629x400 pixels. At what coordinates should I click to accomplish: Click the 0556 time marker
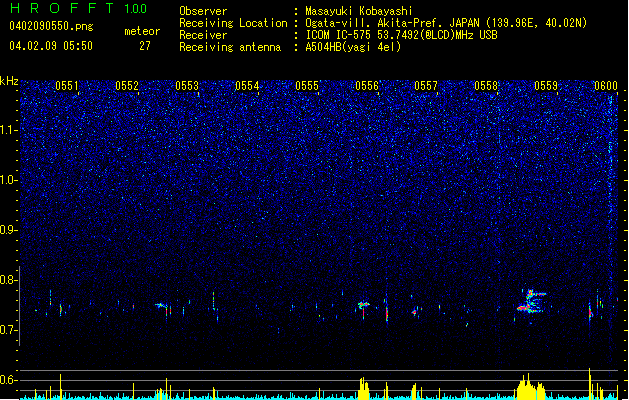tap(367, 86)
